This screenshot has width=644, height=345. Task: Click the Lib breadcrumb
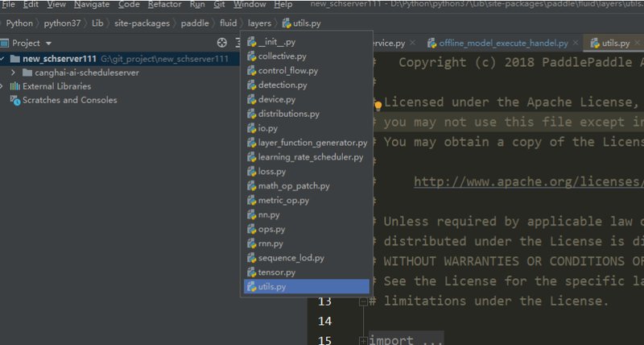point(97,23)
